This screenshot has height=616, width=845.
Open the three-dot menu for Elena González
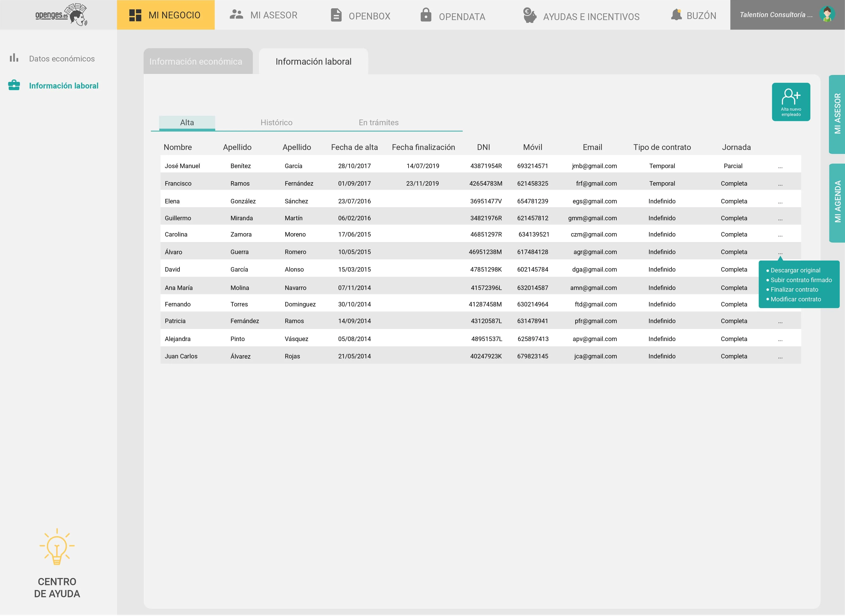780,202
